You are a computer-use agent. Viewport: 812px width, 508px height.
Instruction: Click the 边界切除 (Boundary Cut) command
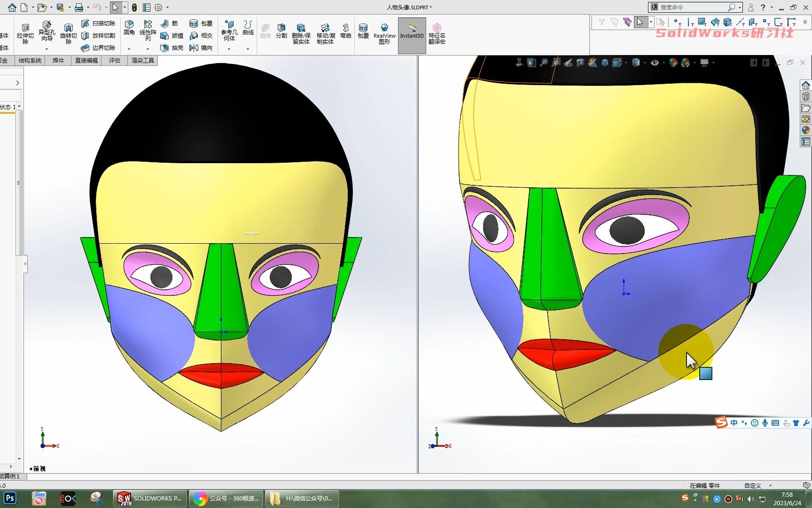pos(98,48)
